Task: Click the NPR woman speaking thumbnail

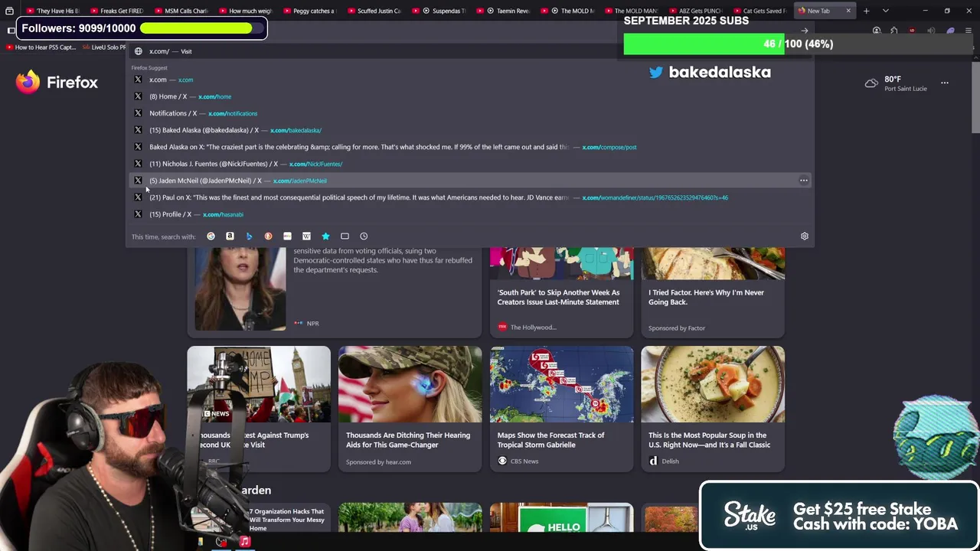Action: pyautogui.click(x=240, y=289)
